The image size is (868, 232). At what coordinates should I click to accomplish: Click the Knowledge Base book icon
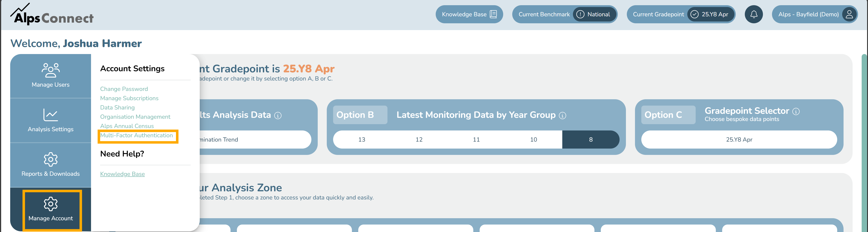pos(493,14)
